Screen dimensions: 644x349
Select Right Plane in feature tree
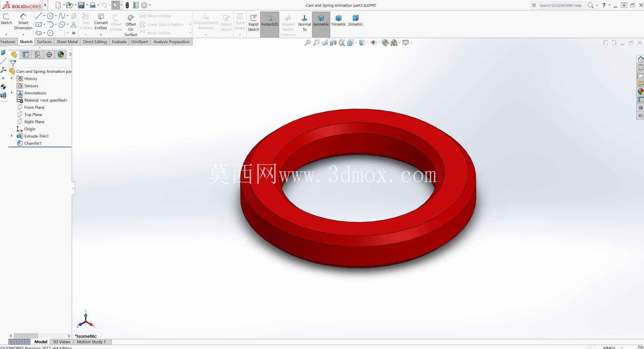pyautogui.click(x=31, y=122)
